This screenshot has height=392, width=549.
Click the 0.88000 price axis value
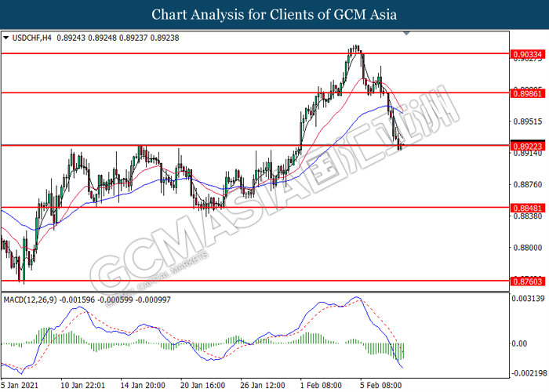pos(527,248)
